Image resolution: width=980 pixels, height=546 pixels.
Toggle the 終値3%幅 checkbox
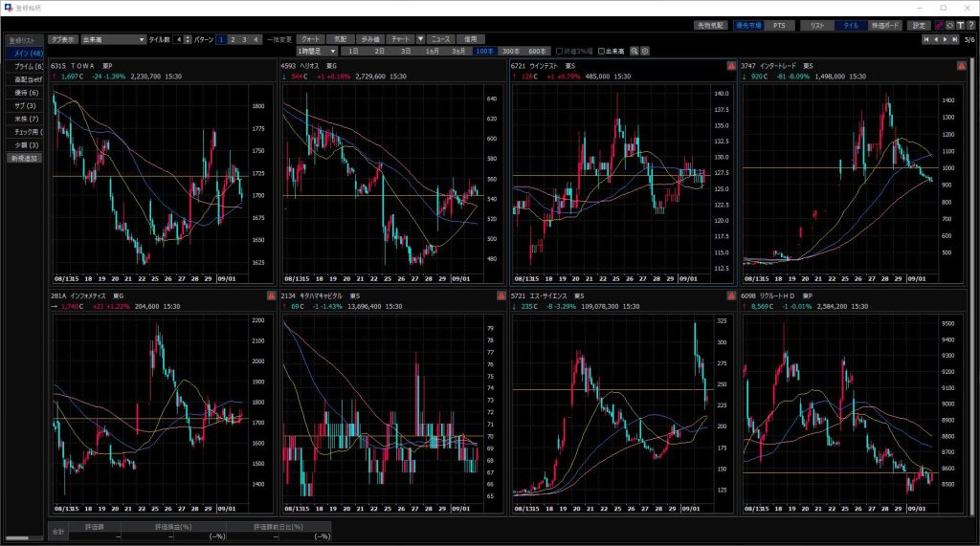point(558,51)
